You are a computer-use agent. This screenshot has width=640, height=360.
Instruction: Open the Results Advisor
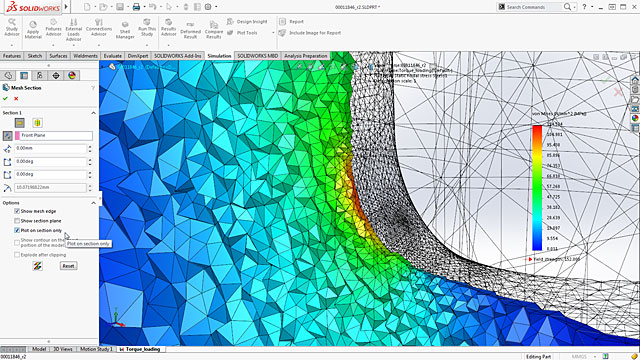[168, 27]
